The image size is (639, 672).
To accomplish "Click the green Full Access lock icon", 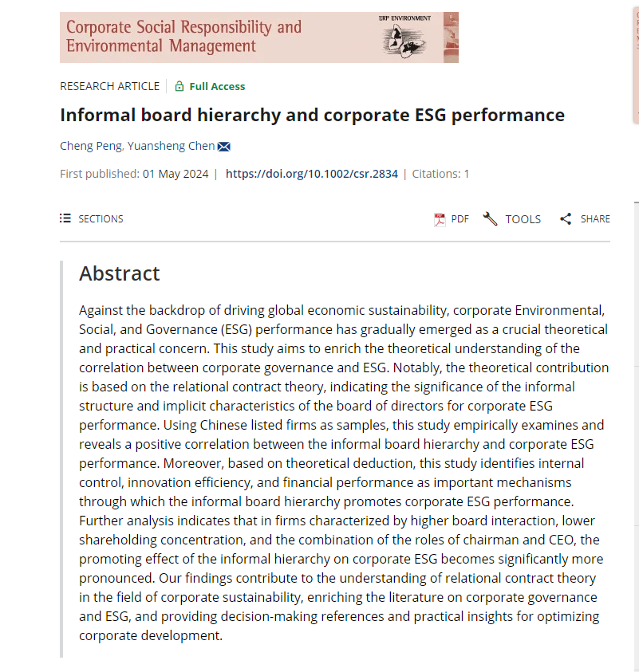I will click(x=179, y=86).
